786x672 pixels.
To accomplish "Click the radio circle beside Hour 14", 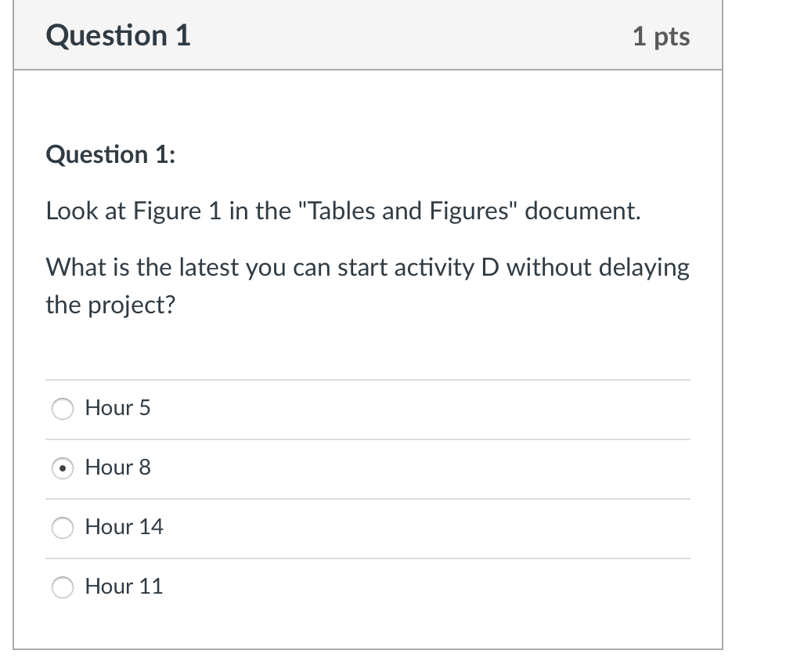I will [63, 528].
